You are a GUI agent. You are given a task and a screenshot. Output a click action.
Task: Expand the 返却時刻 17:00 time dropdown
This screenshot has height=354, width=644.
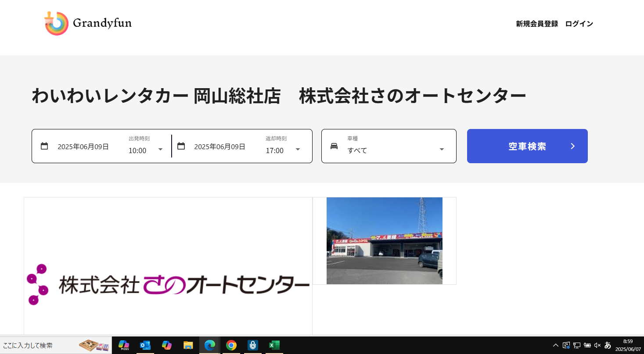point(283,150)
